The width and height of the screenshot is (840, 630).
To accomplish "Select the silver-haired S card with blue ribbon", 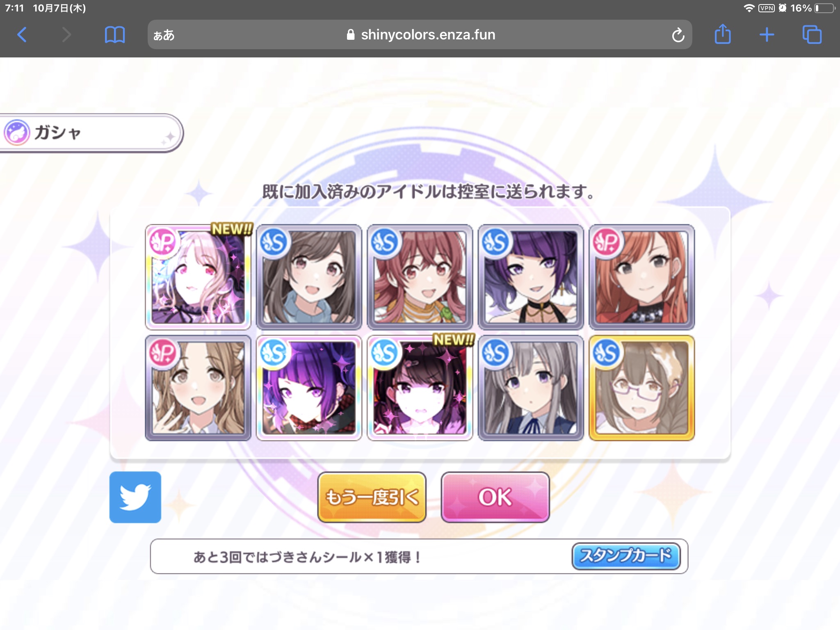I will [531, 388].
